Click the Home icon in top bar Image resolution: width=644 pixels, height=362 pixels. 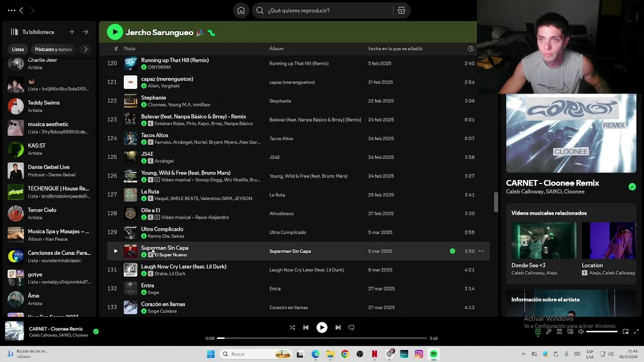(x=241, y=10)
